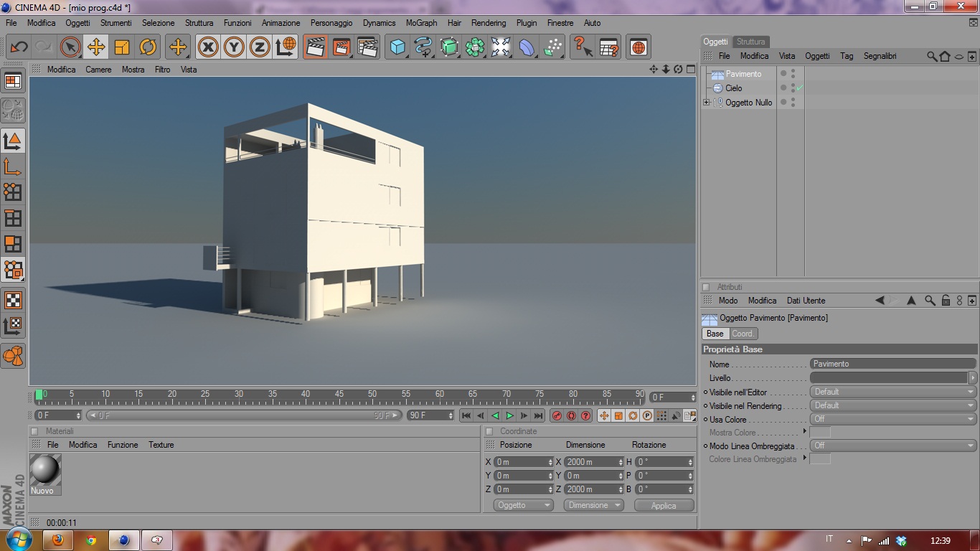Search objects with the magnifier icon
Viewport: 980px width, 551px height.
931,56
